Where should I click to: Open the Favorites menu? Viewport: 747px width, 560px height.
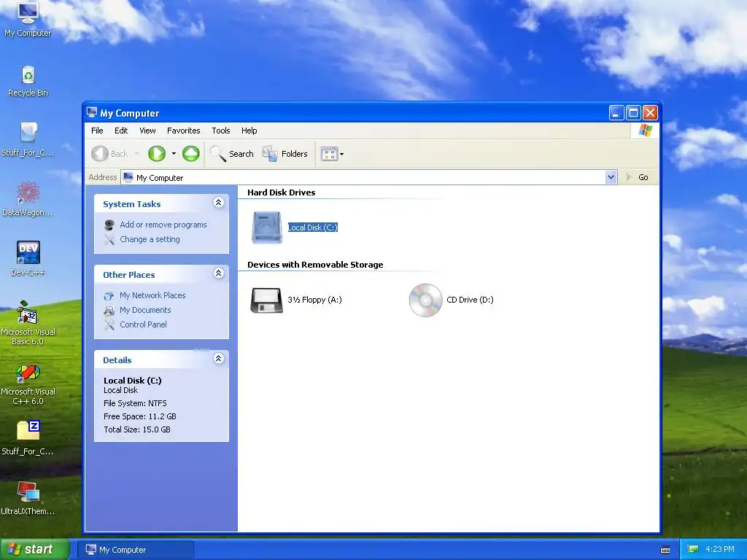pos(183,131)
